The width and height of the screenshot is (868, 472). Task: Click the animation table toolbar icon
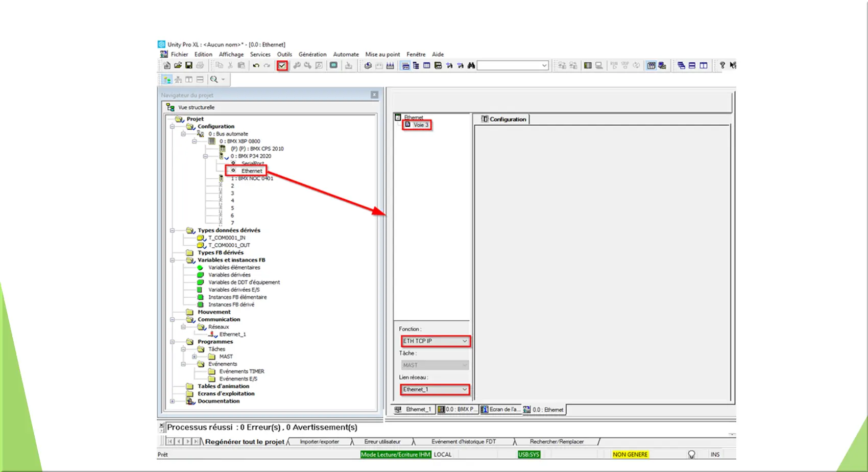point(426,65)
